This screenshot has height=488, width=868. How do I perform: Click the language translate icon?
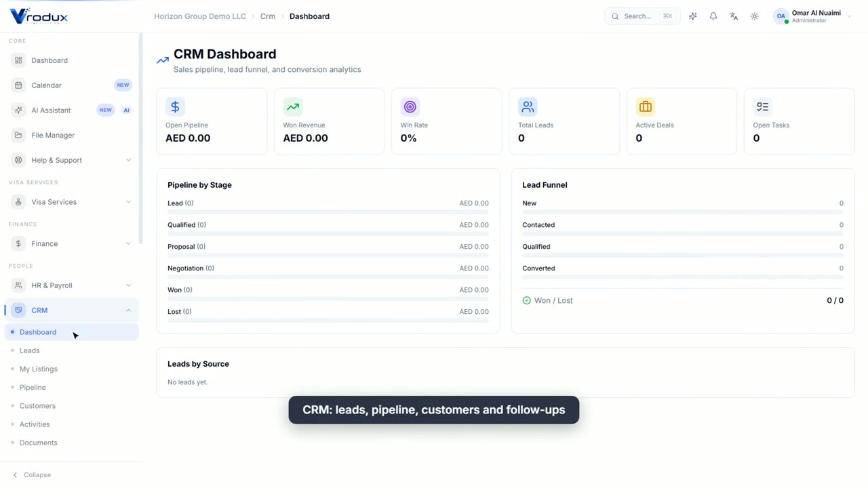pyautogui.click(x=734, y=16)
